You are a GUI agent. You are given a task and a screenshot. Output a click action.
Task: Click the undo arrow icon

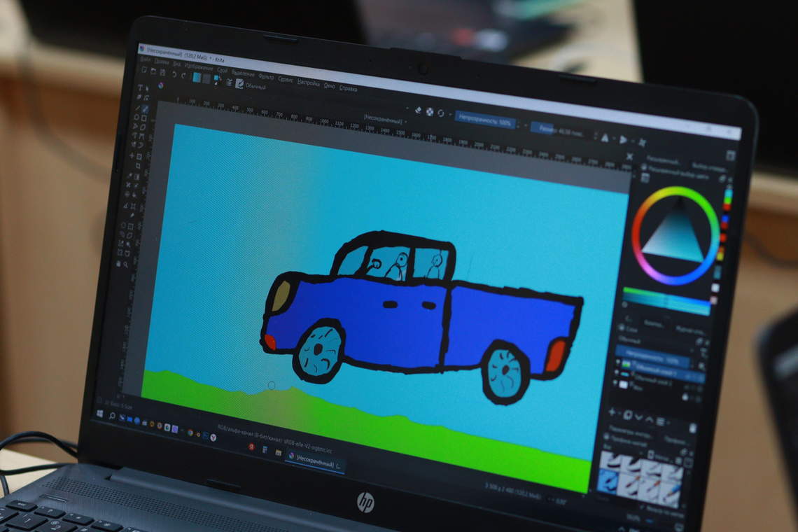pos(174,74)
